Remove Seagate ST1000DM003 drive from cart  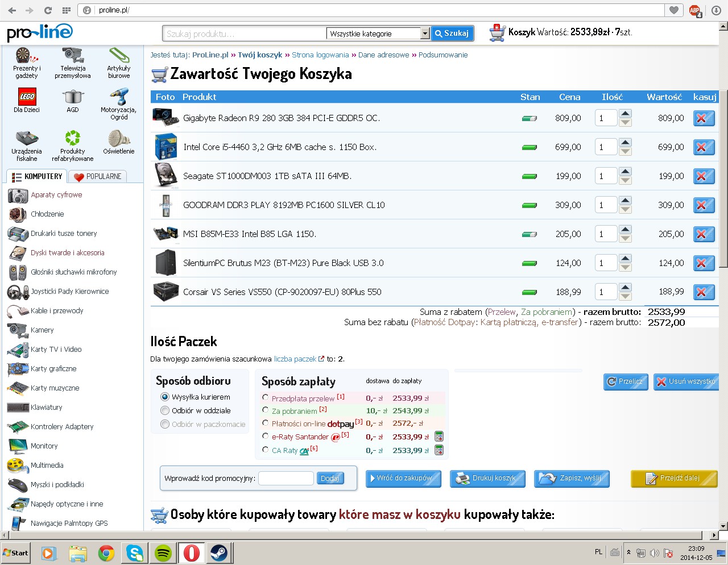click(x=704, y=176)
